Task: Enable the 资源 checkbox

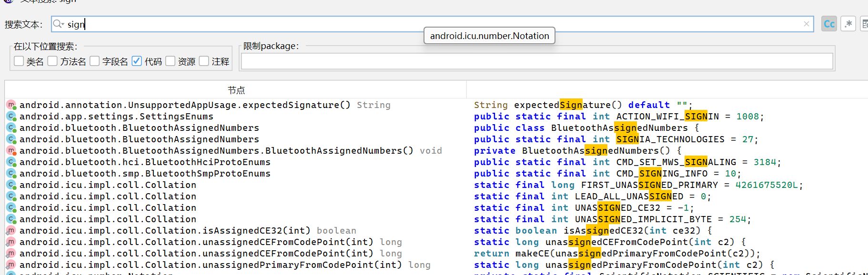Action: (x=171, y=61)
